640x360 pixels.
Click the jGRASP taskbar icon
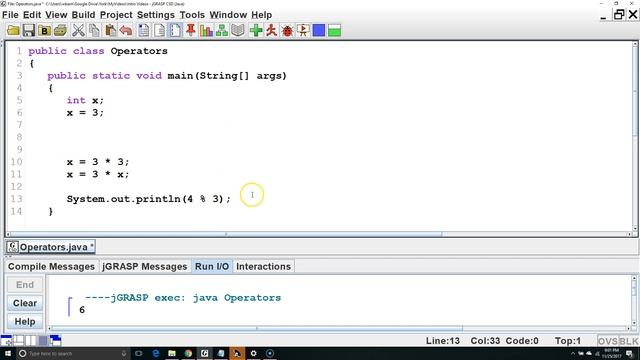[x=204, y=353]
